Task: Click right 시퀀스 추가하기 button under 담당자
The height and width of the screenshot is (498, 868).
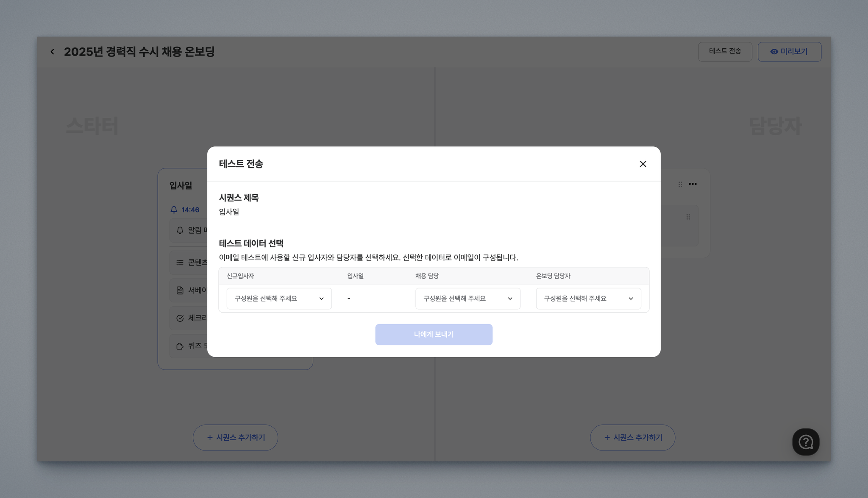Action: click(632, 437)
